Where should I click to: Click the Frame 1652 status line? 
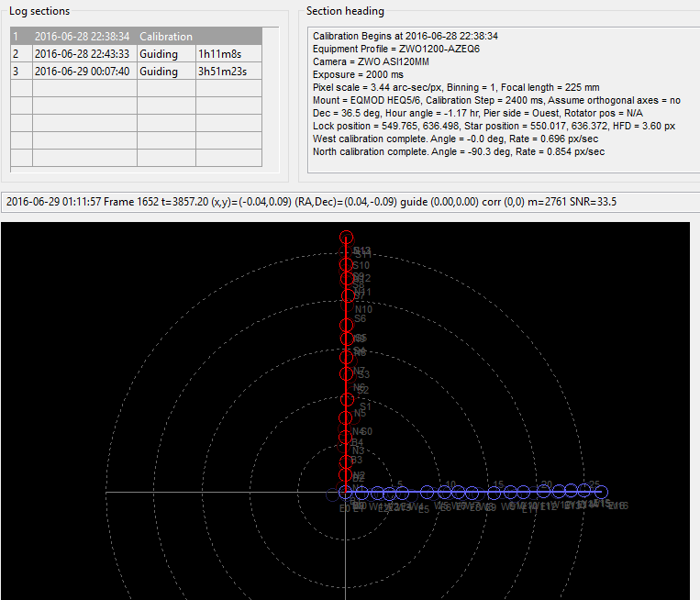coord(311,202)
